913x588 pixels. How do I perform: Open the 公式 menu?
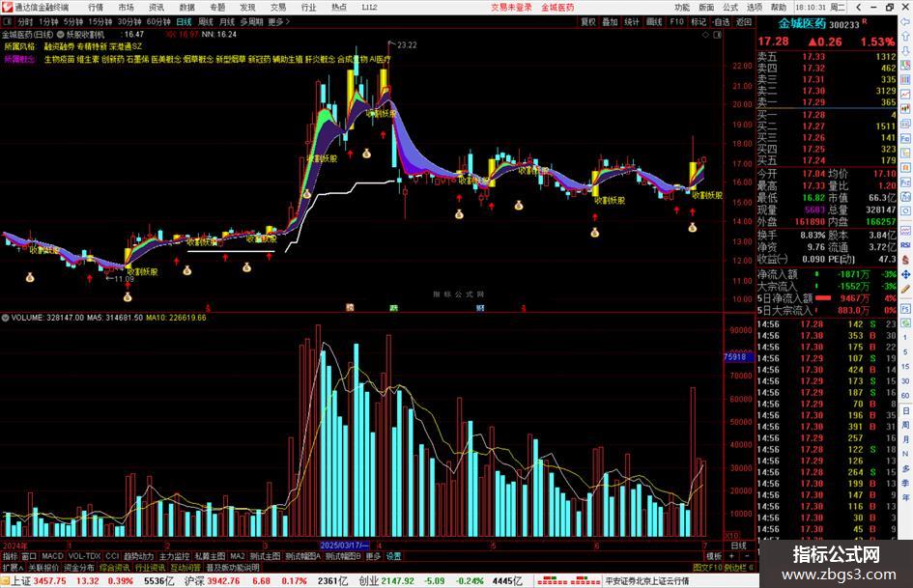pyautogui.click(x=730, y=7)
